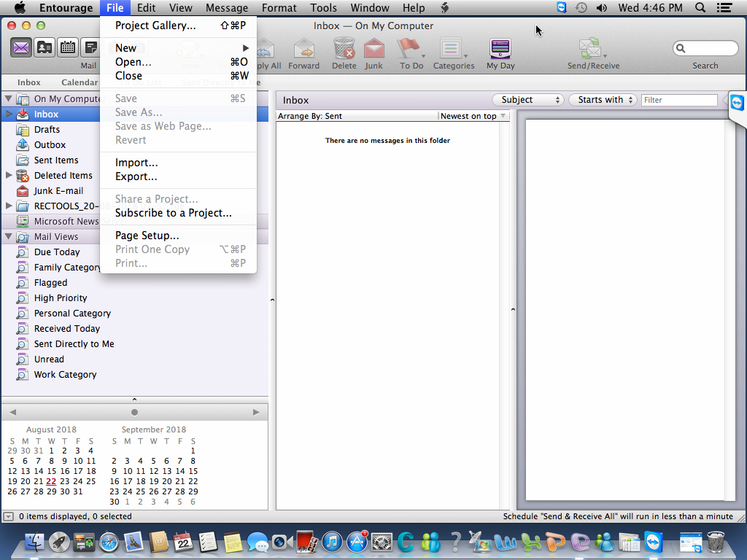The width and height of the screenshot is (747, 560).
Task: Select the Outbox folder
Action: point(50,145)
